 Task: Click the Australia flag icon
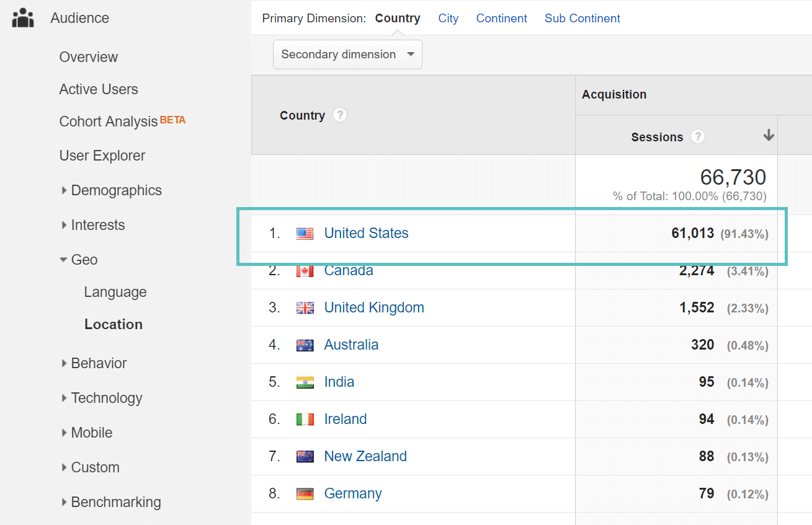tap(305, 345)
